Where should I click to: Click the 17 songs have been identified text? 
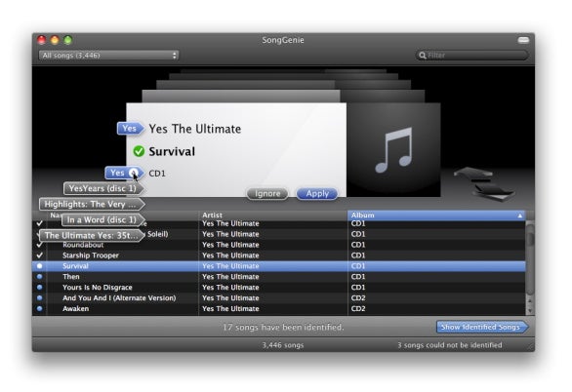pos(283,327)
